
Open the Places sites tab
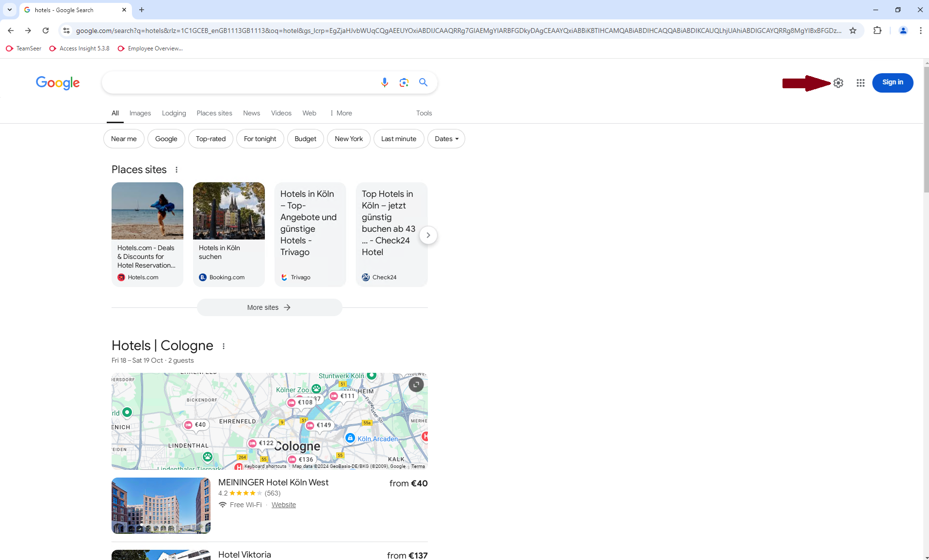coord(214,113)
